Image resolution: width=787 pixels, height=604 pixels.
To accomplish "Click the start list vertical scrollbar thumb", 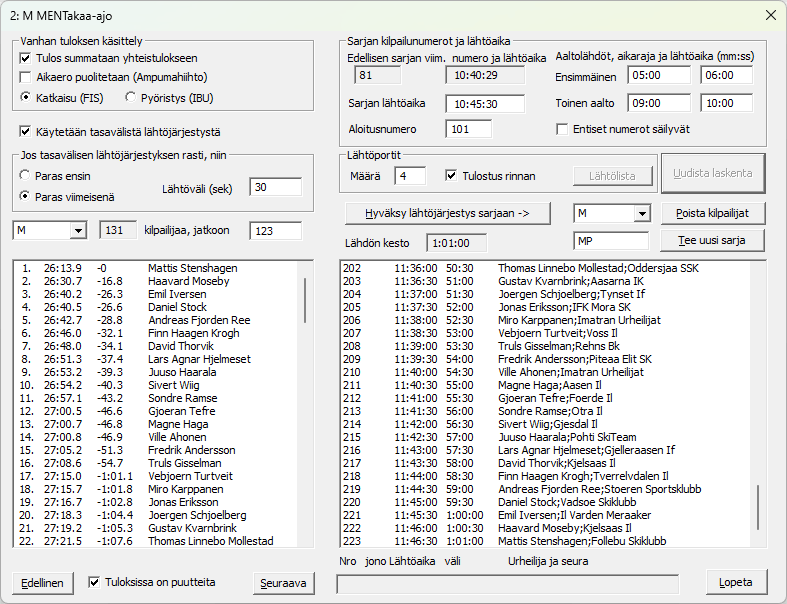I will [757, 507].
